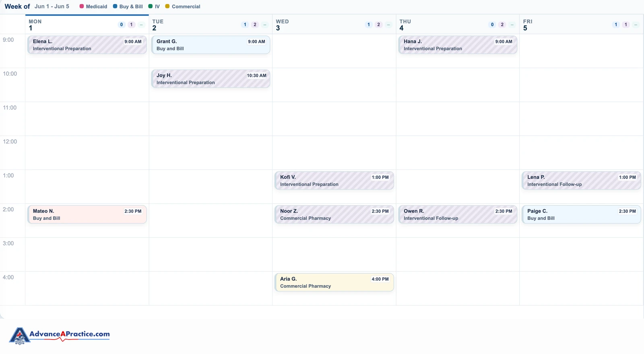Open Joy H. Interventional Preparation appointment
Screen dimensions: 644x354
(x=211, y=79)
